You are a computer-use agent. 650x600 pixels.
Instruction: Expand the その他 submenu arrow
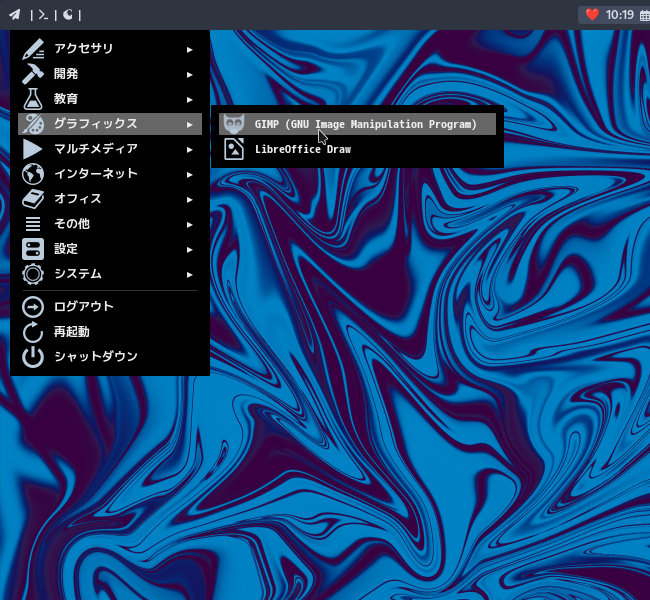coord(189,225)
